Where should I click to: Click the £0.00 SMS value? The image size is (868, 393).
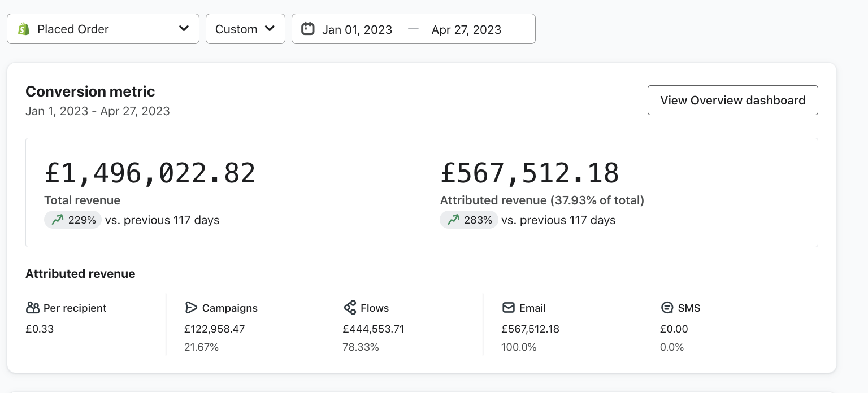coord(674,329)
